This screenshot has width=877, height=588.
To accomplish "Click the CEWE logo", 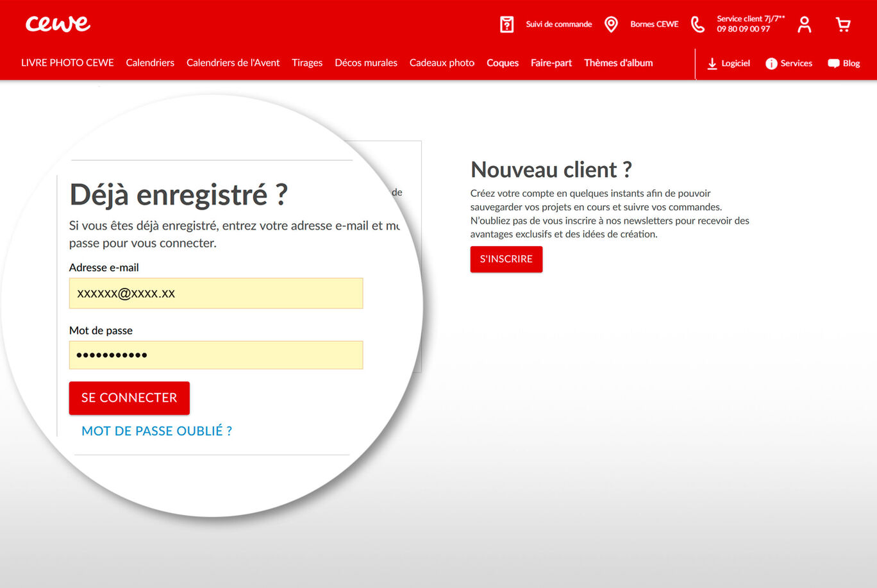I will click(58, 23).
